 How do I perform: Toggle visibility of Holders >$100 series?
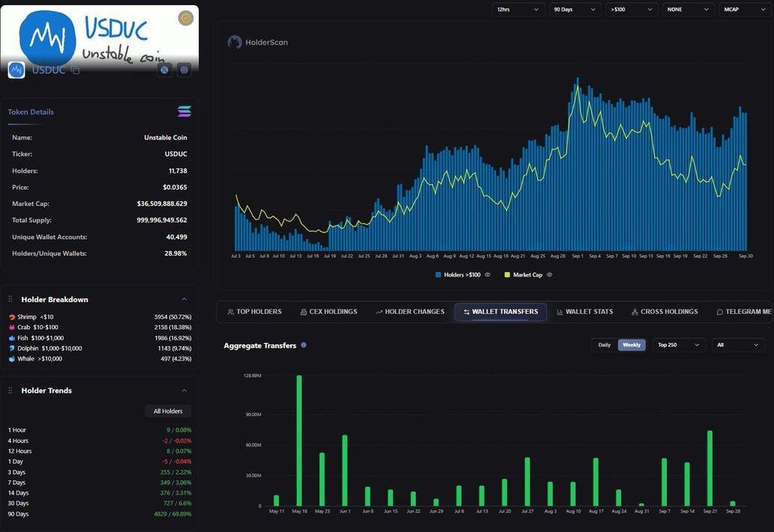pos(487,275)
